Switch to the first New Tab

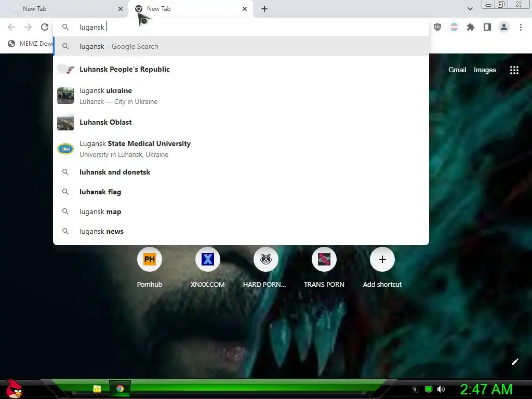[64, 9]
